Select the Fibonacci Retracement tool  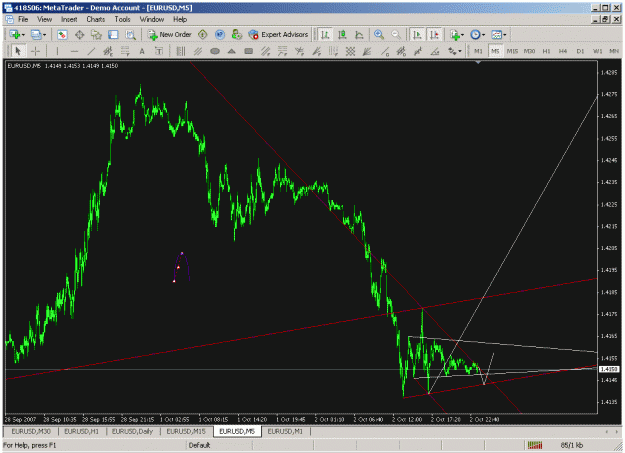(125, 51)
